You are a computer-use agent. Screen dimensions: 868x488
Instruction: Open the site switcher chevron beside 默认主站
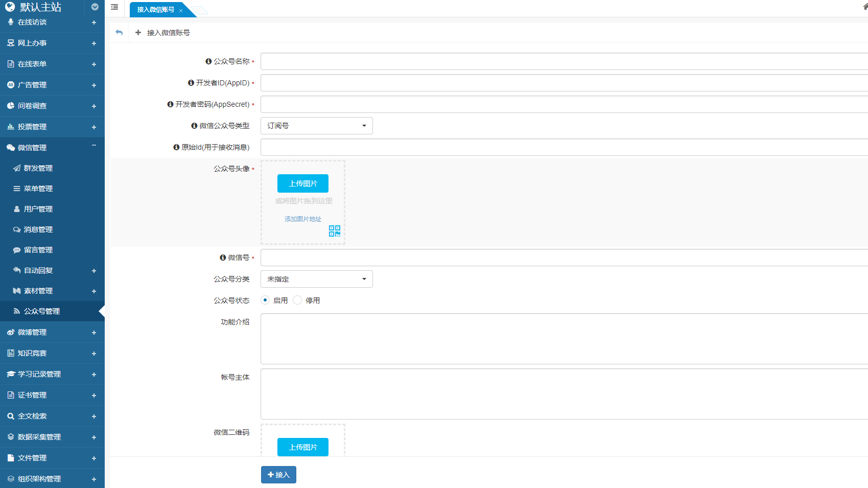point(95,7)
